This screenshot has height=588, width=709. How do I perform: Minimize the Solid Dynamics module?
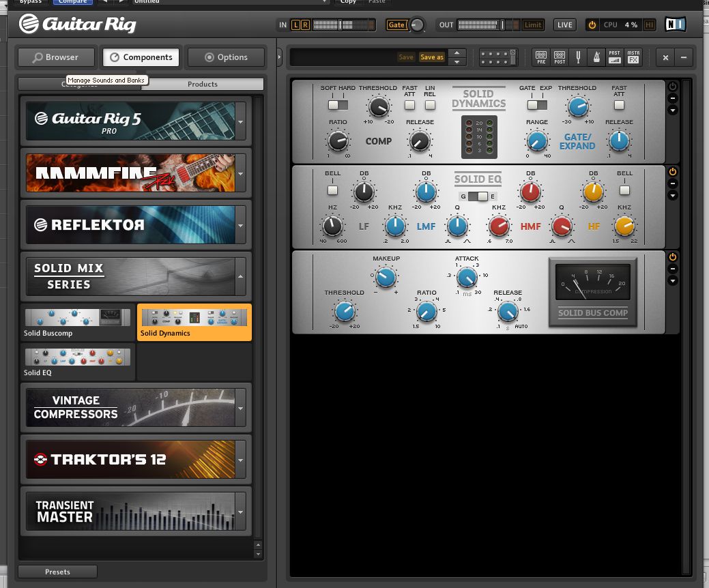click(x=673, y=98)
